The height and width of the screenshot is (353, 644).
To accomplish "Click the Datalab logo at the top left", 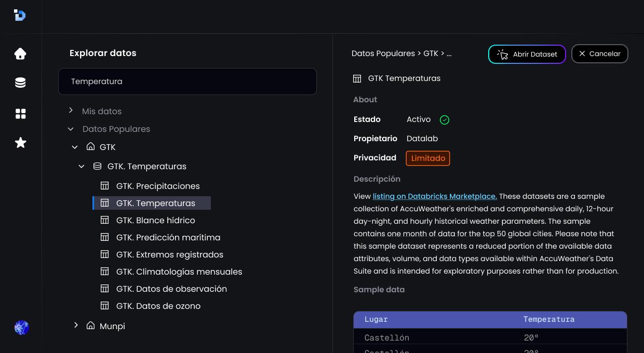I will coord(20,15).
